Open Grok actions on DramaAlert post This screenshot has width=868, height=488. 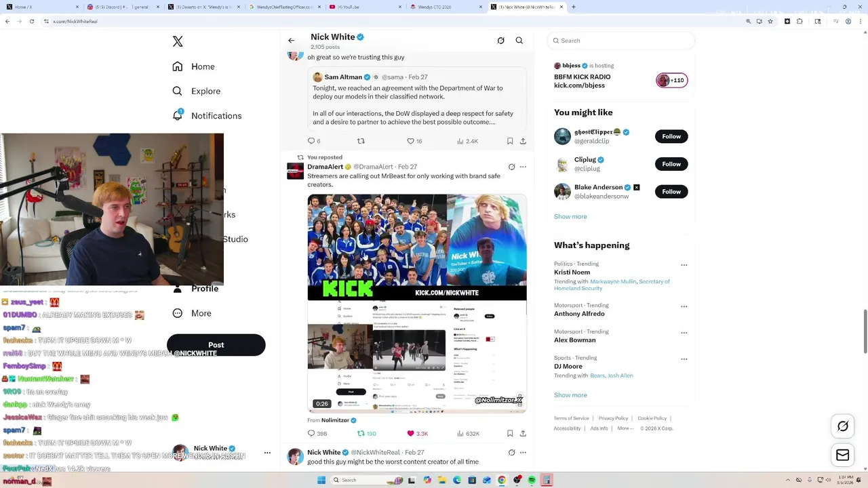coord(512,167)
